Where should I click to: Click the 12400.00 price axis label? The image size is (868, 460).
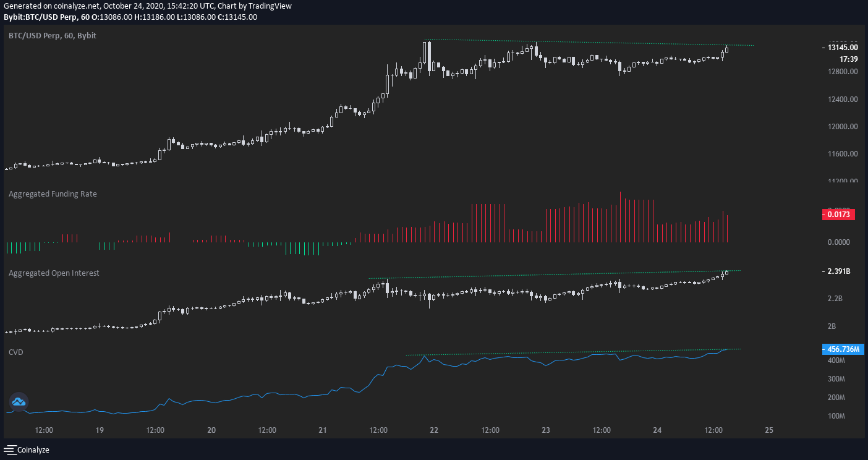point(843,99)
